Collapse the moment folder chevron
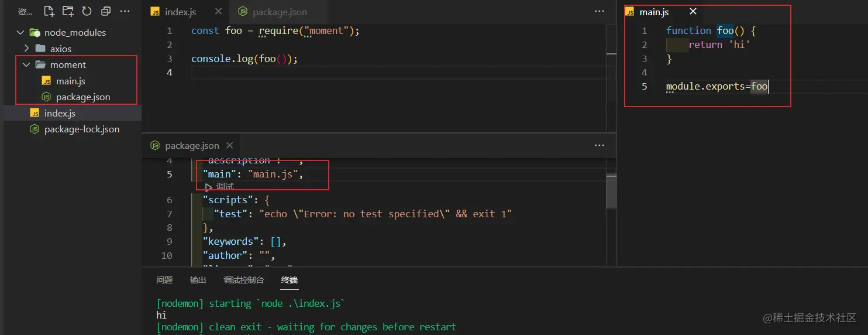 (x=26, y=65)
